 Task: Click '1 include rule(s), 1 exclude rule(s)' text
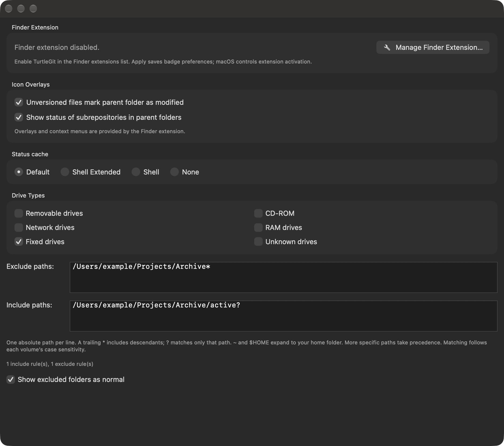(x=50, y=364)
